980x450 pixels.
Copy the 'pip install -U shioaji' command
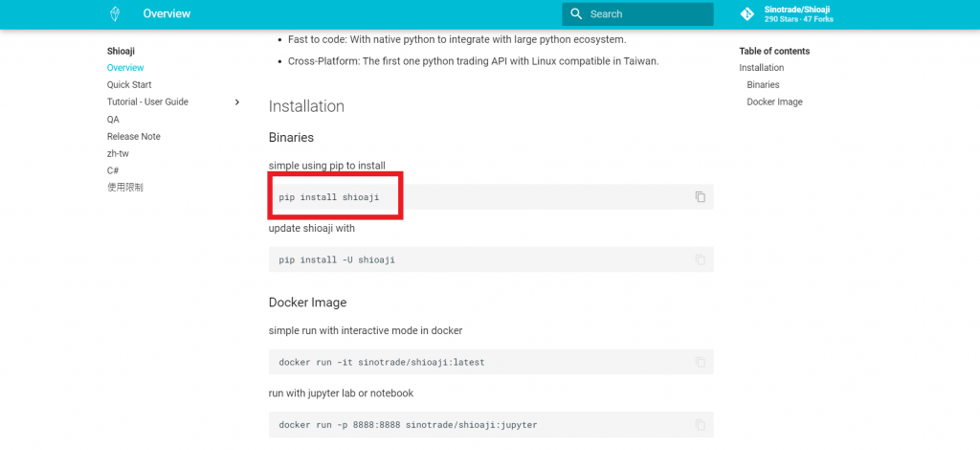point(700,259)
